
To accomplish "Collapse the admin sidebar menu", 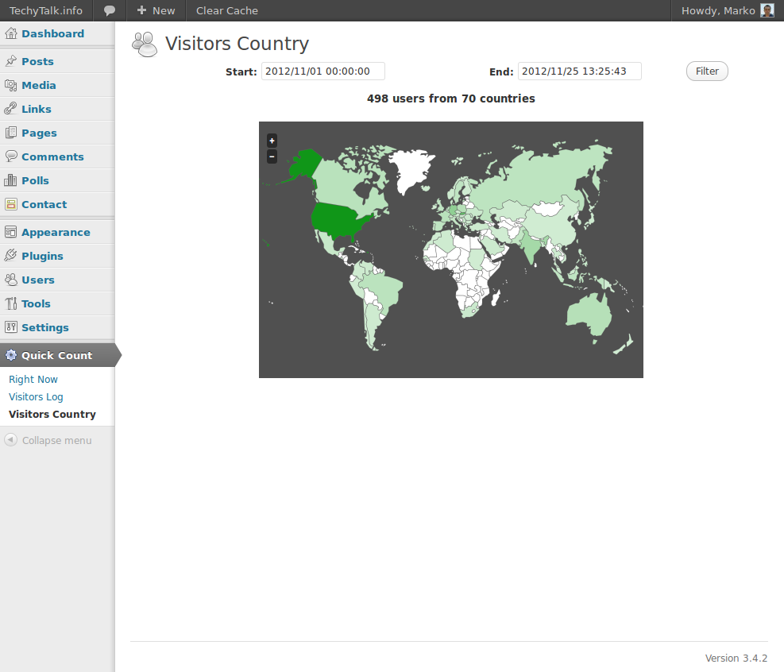I will tap(48, 440).
